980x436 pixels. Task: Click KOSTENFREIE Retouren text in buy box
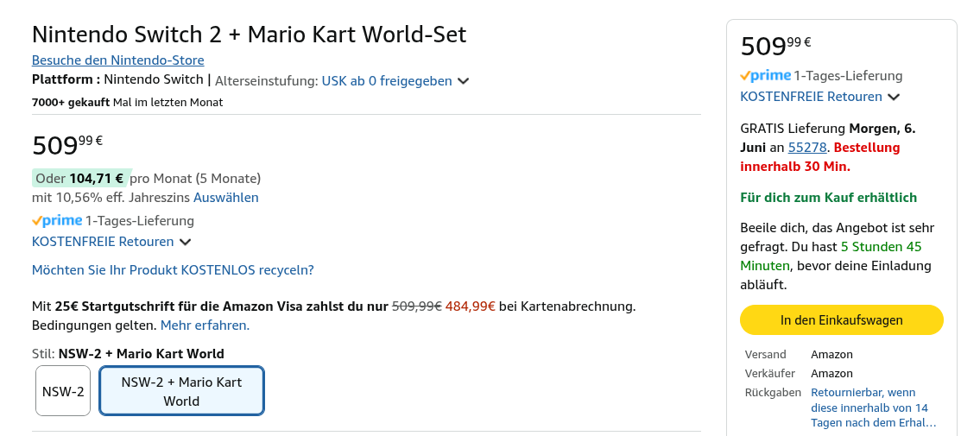coord(811,97)
